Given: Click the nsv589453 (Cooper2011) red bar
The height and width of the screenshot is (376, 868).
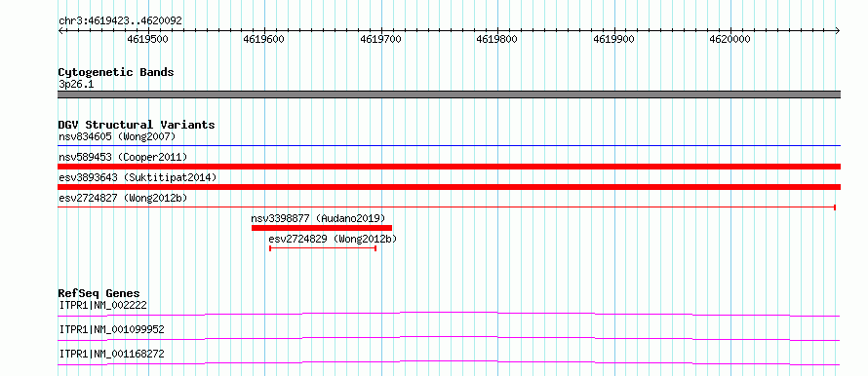Looking at the screenshot, I should coord(449,167).
